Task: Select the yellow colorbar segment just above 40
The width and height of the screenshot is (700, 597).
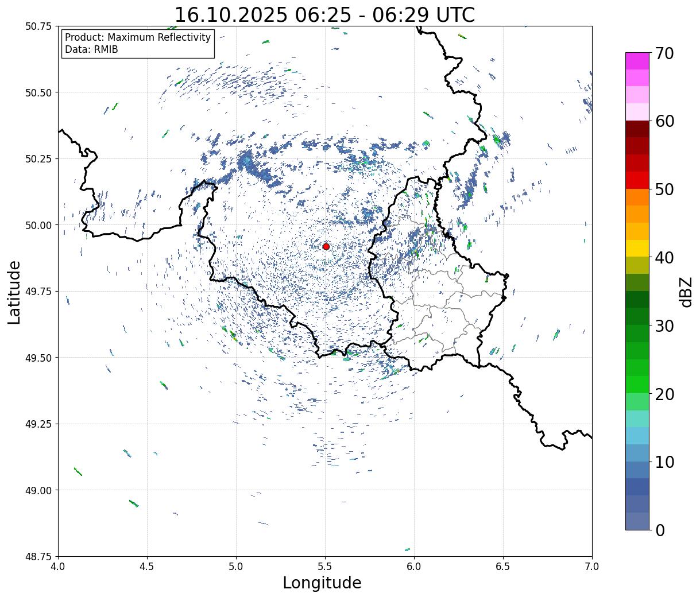Action: pos(637,248)
